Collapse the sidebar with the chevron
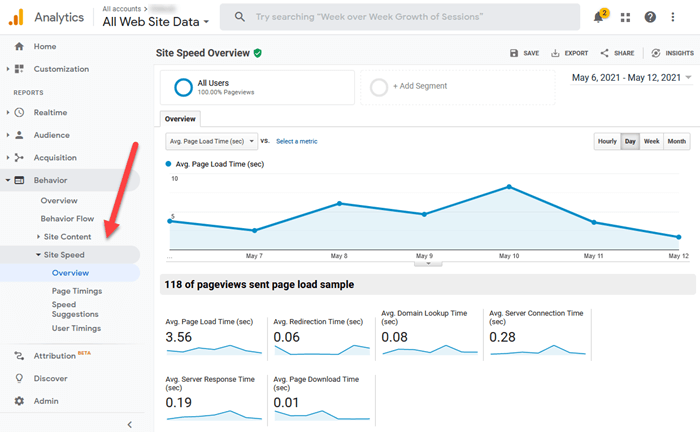700x432 pixels. point(129,424)
